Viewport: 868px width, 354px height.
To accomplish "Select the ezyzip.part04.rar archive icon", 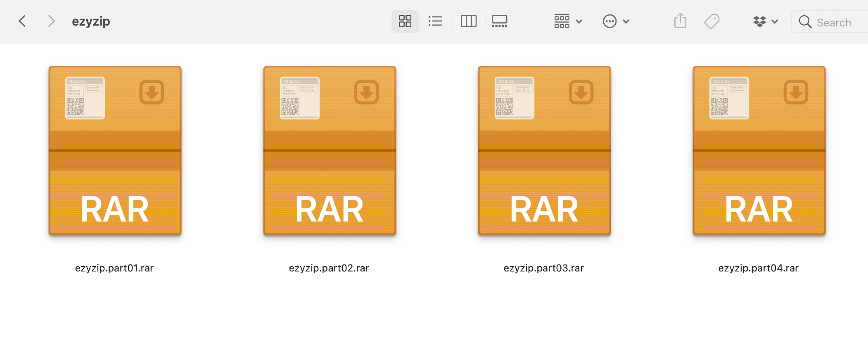I will (x=759, y=151).
